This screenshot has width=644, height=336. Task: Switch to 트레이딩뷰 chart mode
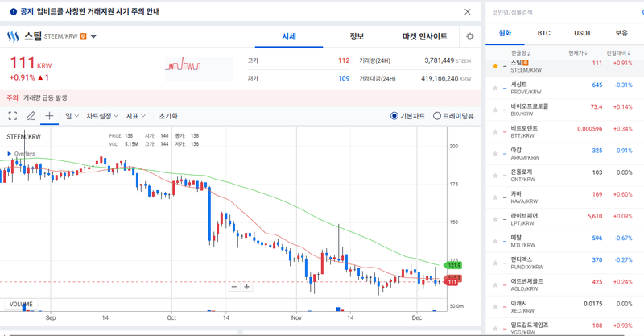tap(437, 116)
